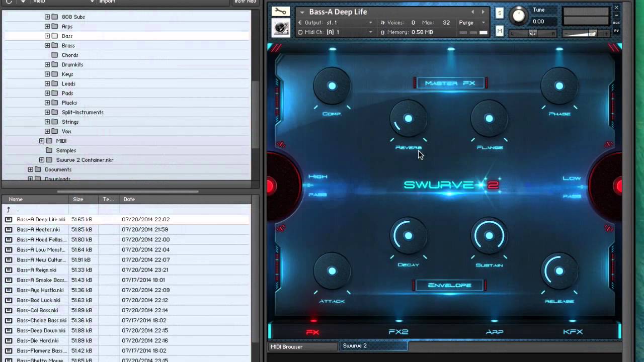Click the Release knob
Screen dimensions: 644x362
pyautogui.click(x=559, y=271)
